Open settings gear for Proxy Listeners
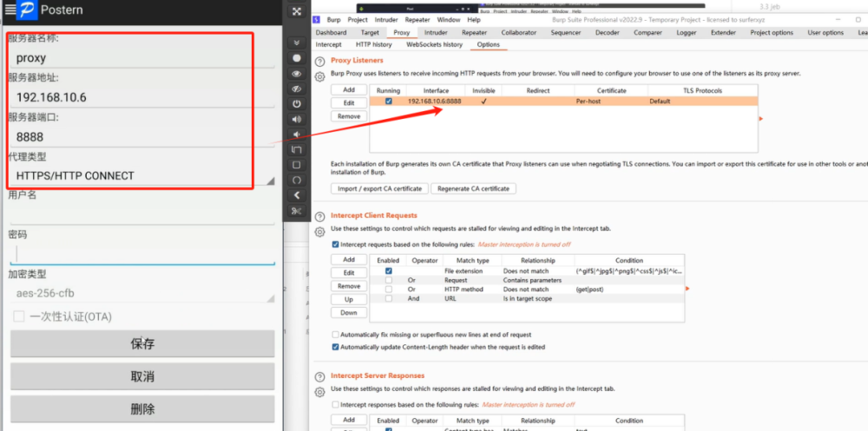 [x=319, y=77]
